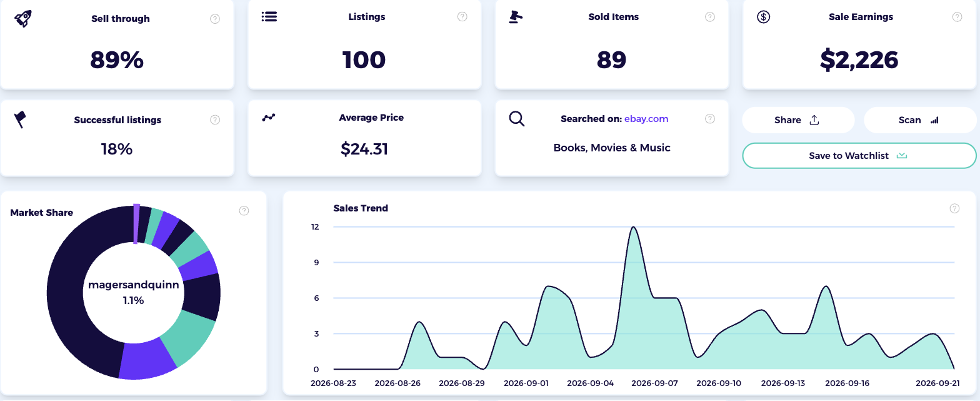Click the list icon on Listings card
The image size is (980, 401).
[269, 17]
